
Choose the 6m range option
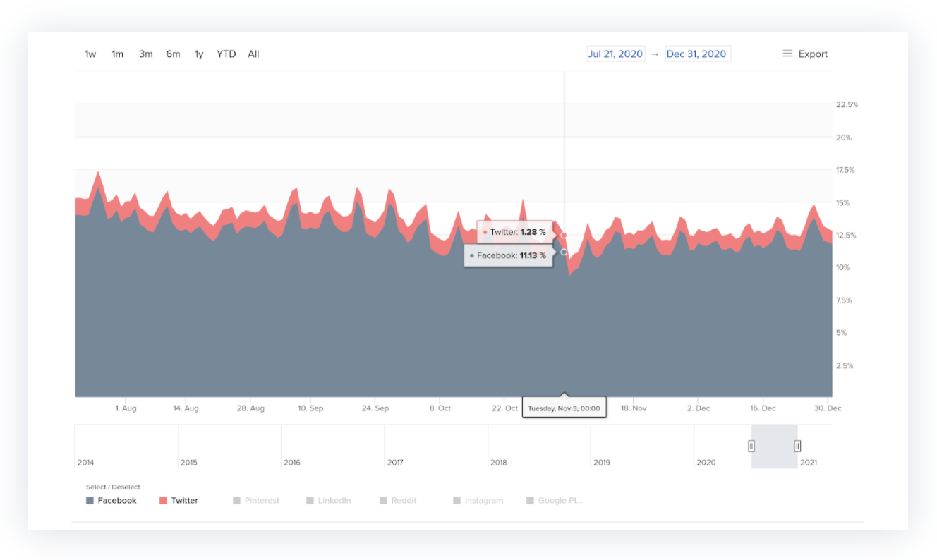[173, 54]
